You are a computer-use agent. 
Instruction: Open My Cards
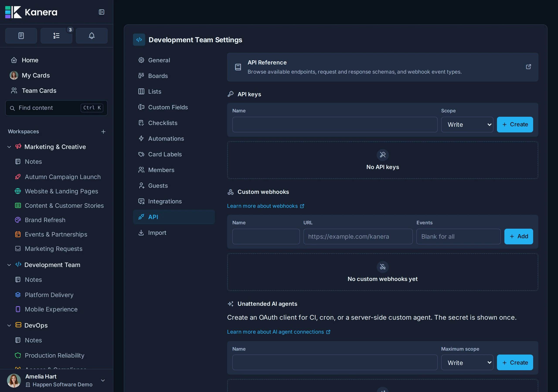pyautogui.click(x=30, y=76)
